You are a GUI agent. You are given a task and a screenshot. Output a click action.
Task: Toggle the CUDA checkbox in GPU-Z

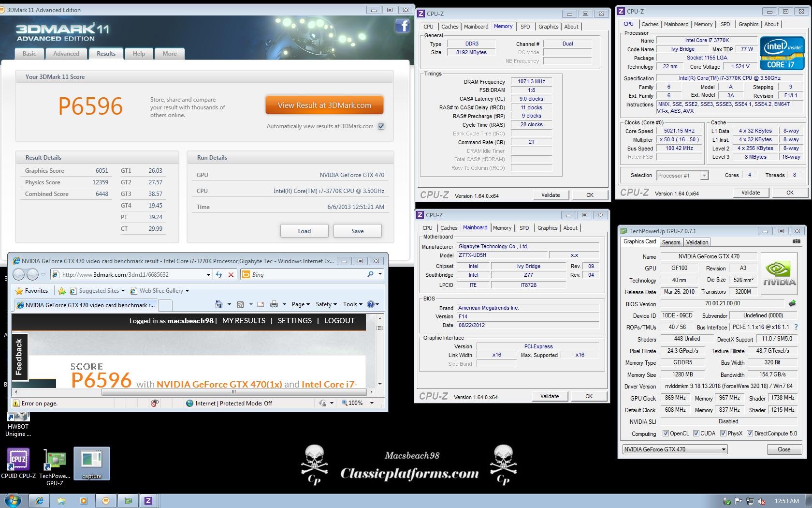coord(696,433)
